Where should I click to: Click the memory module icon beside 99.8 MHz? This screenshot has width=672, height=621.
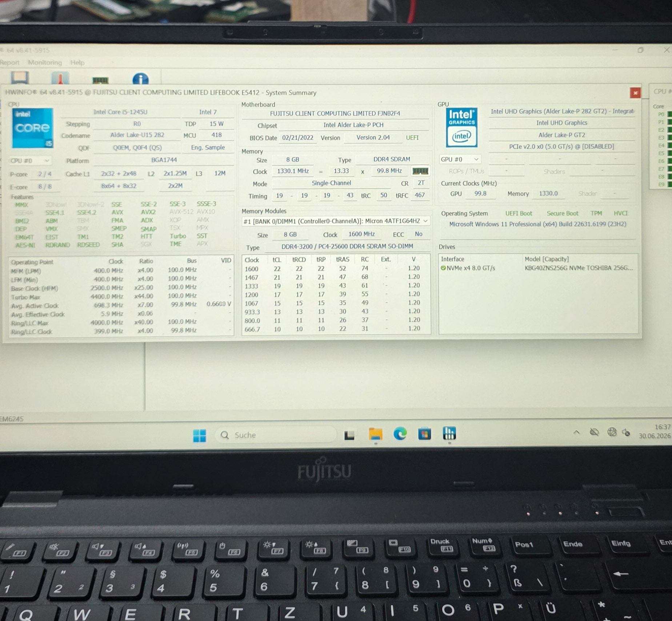pyautogui.click(x=420, y=171)
